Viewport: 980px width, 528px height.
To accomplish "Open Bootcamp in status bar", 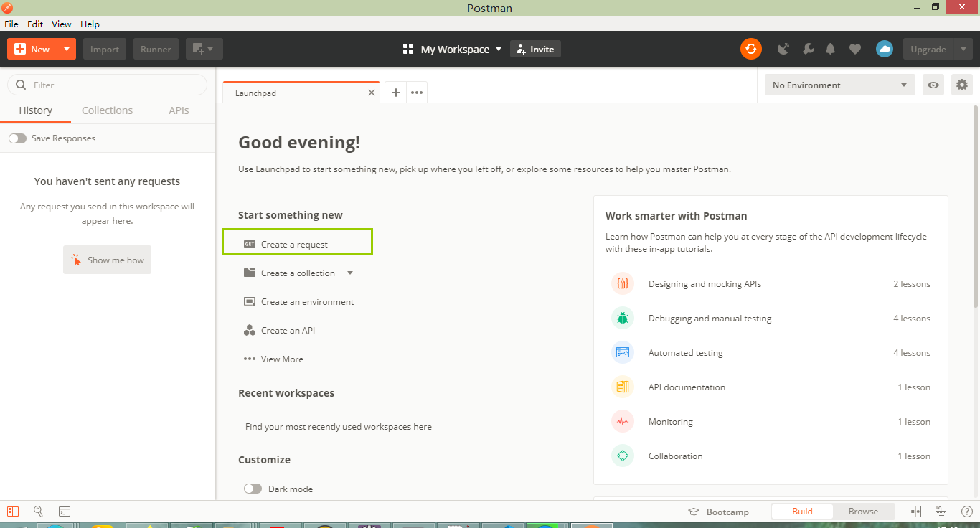I will point(719,511).
